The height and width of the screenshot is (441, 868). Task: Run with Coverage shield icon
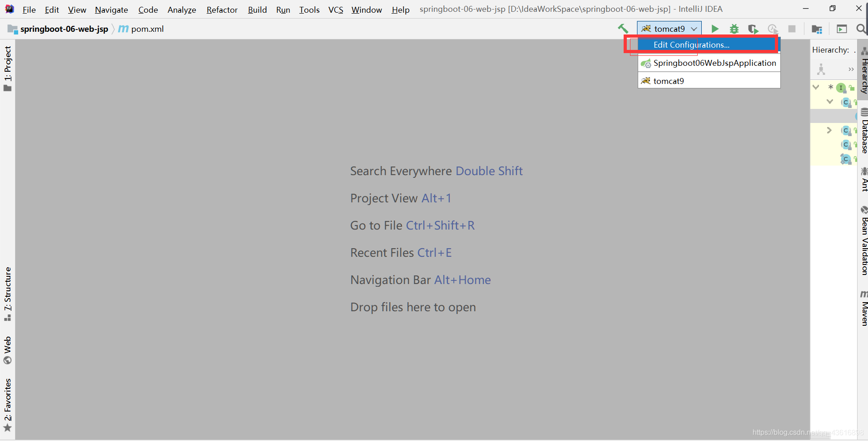(x=753, y=29)
